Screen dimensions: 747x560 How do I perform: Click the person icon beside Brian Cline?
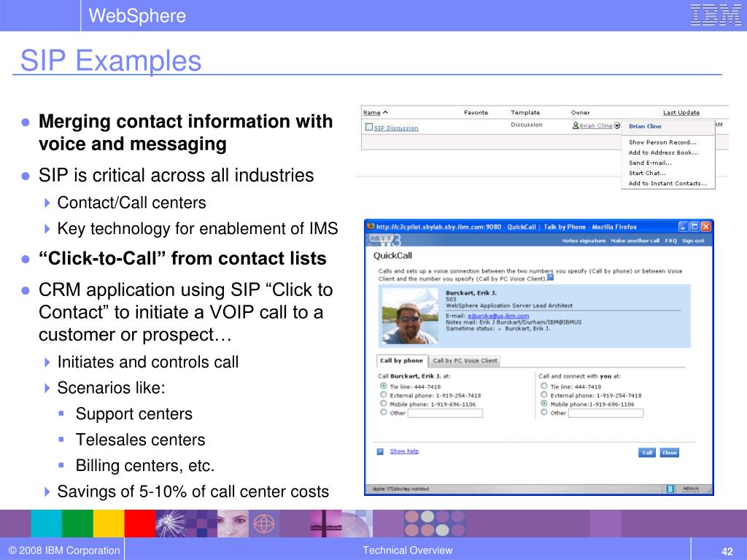(576, 125)
